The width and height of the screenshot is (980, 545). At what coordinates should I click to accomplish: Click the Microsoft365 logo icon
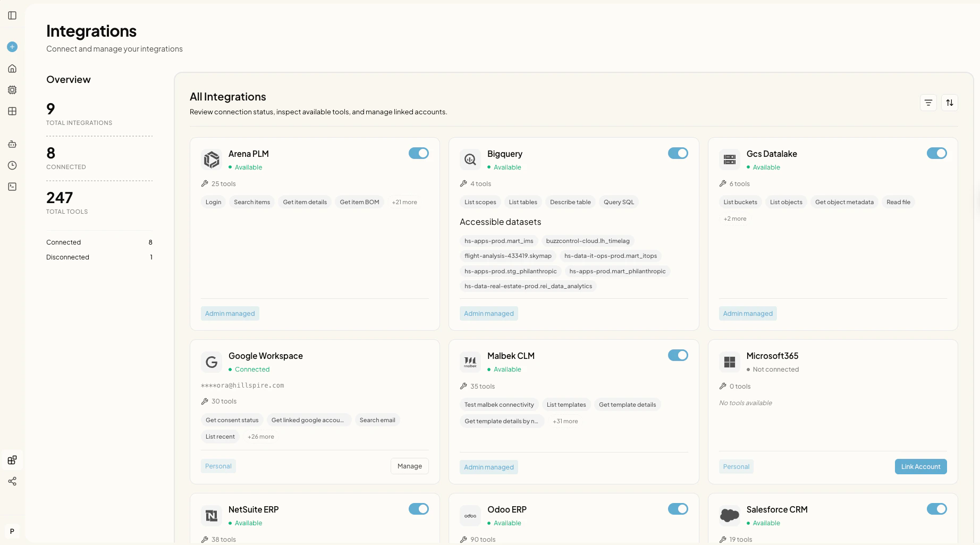coord(730,362)
